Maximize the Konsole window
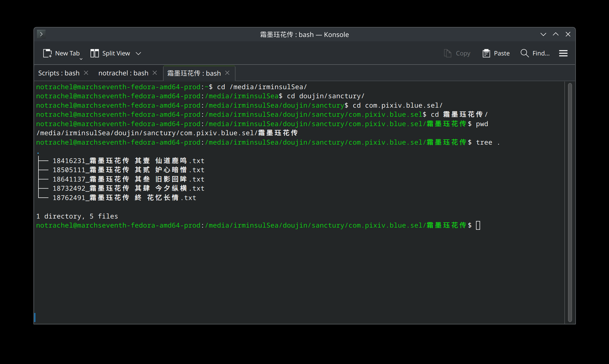 [556, 34]
